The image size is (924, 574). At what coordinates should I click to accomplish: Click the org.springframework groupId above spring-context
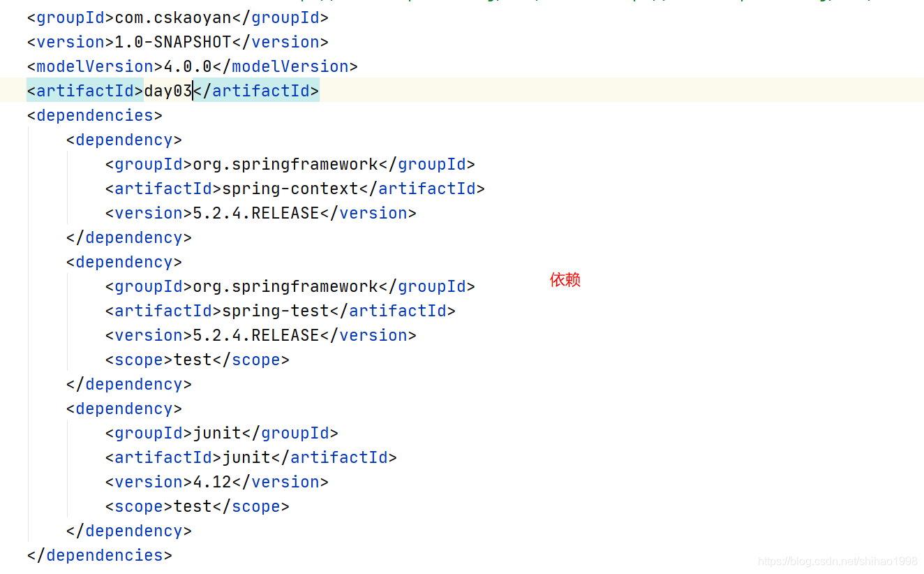point(290,164)
